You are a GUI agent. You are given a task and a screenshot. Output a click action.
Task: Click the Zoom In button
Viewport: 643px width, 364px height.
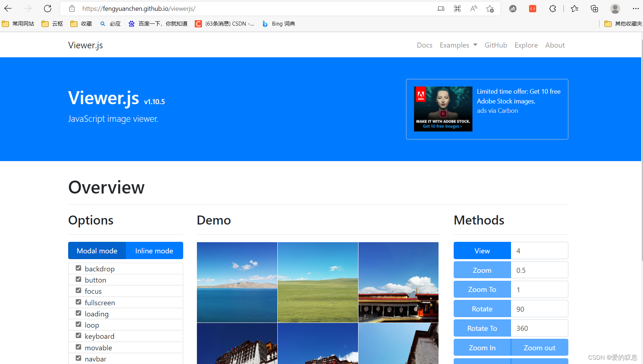482,347
